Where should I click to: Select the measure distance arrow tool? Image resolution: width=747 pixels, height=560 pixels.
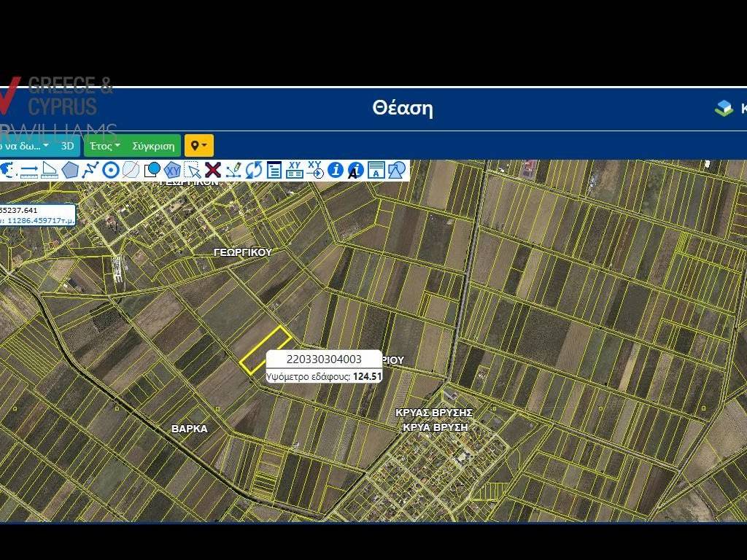[29, 171]
